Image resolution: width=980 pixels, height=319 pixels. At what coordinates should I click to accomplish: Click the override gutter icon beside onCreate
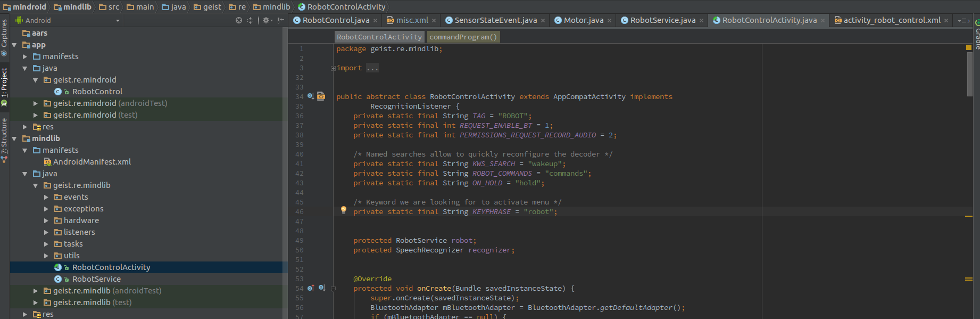pos(311,288)
